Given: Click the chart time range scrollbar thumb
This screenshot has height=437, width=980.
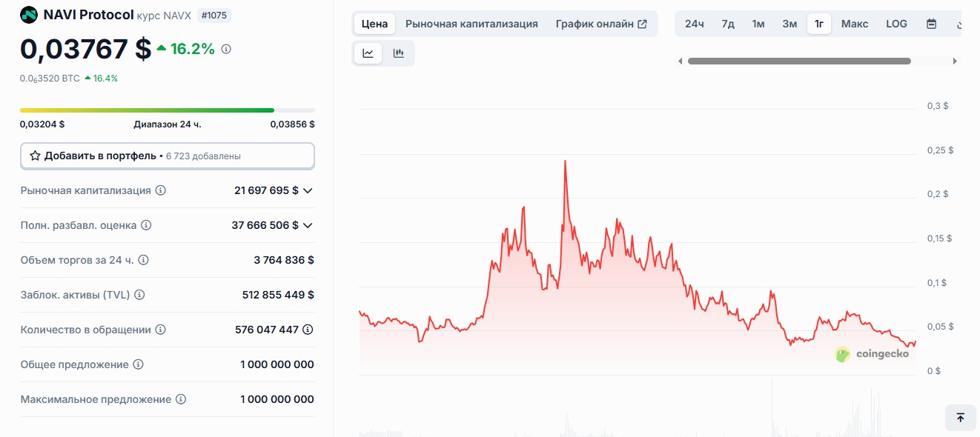Looking at the screenshot, I should [x=799, y=61].
